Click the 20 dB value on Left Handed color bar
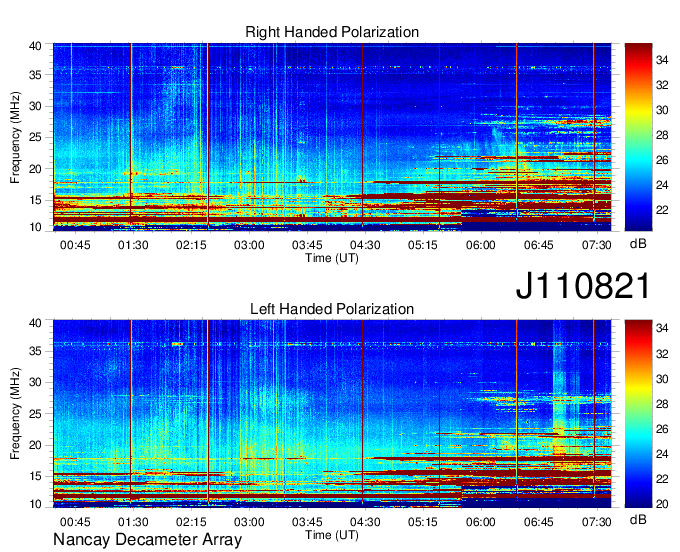Image resolution: width=680 pixels, height=552 pixels. pos(662,504)
